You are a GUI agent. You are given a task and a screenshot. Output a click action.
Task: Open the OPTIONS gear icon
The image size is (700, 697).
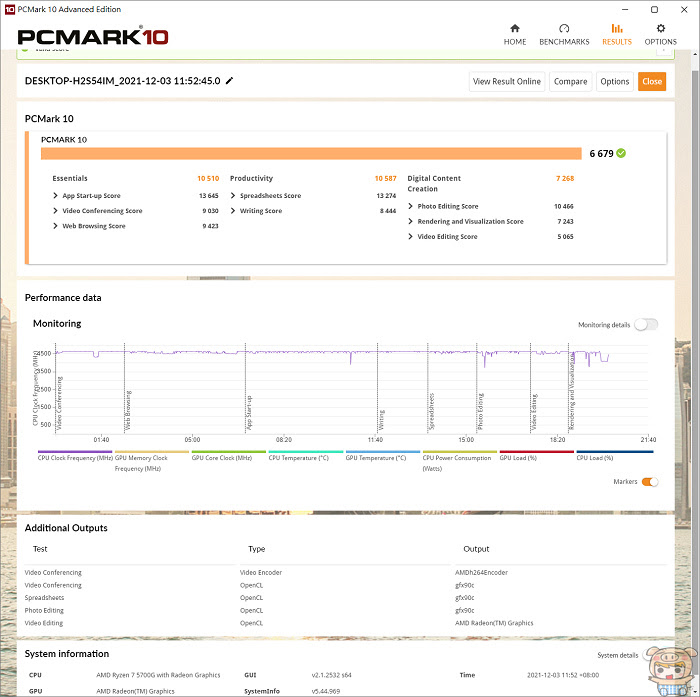click(660, 29)
